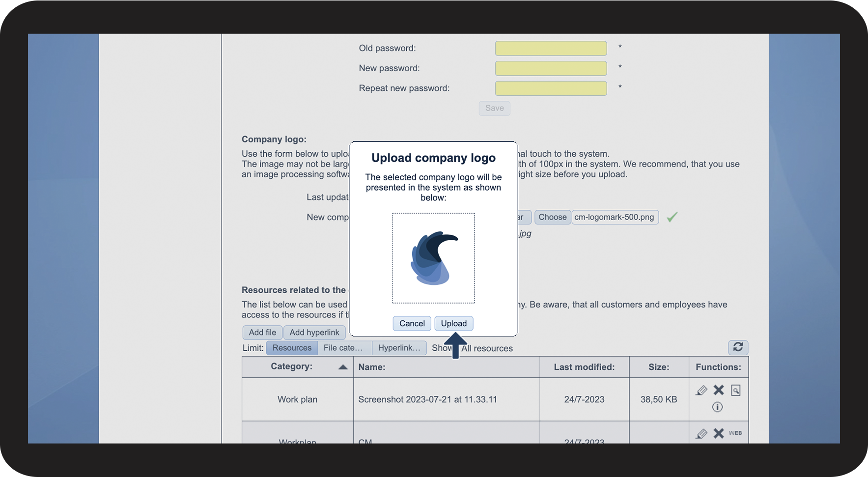The height and width of the screenshot is (477, 868).
Task: Click Upload in the company logo dialog
Action: 454,323
